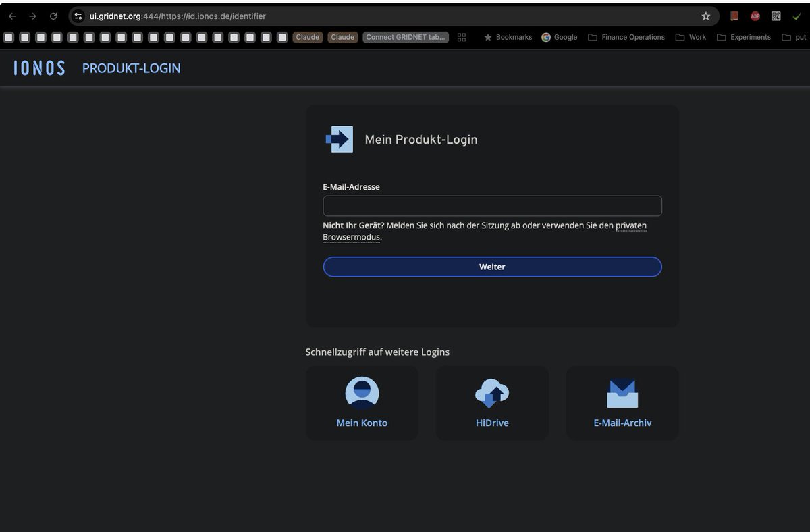The image size is (810, 532).
Task: Bookmark this page with the star icon
Action: tap(706, 16)
